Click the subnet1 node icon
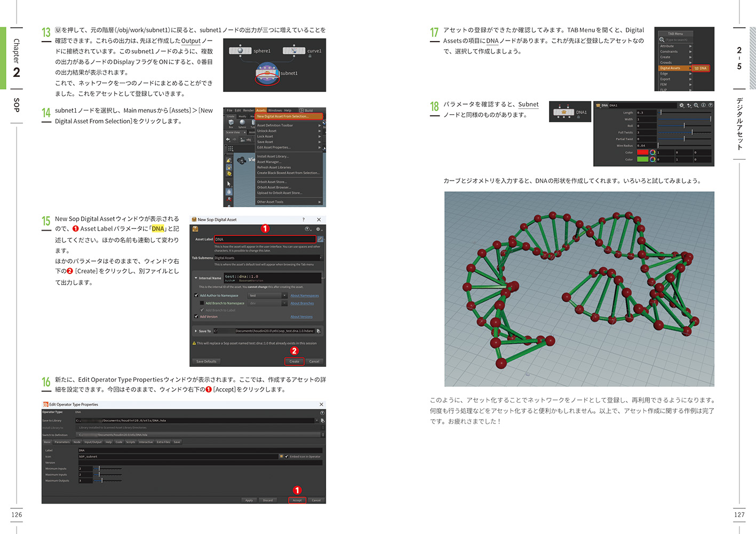Viewport: 756px width, 534px height. pos(267,73)
